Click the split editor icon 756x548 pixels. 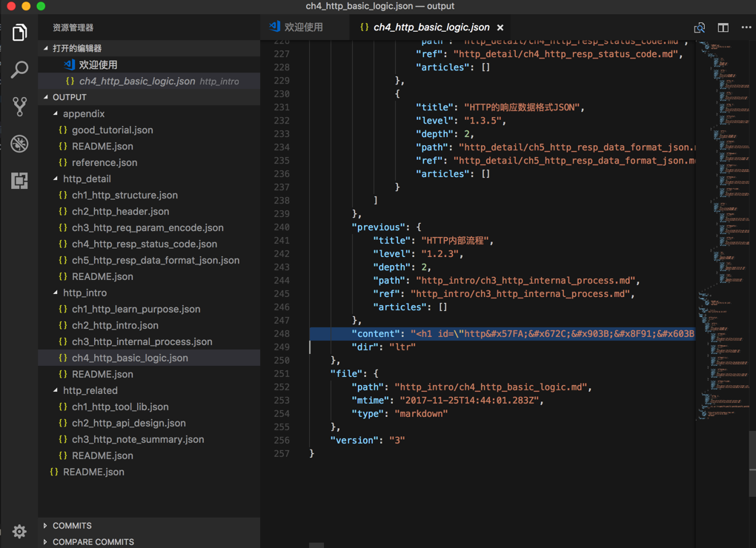tap(723, 27)
